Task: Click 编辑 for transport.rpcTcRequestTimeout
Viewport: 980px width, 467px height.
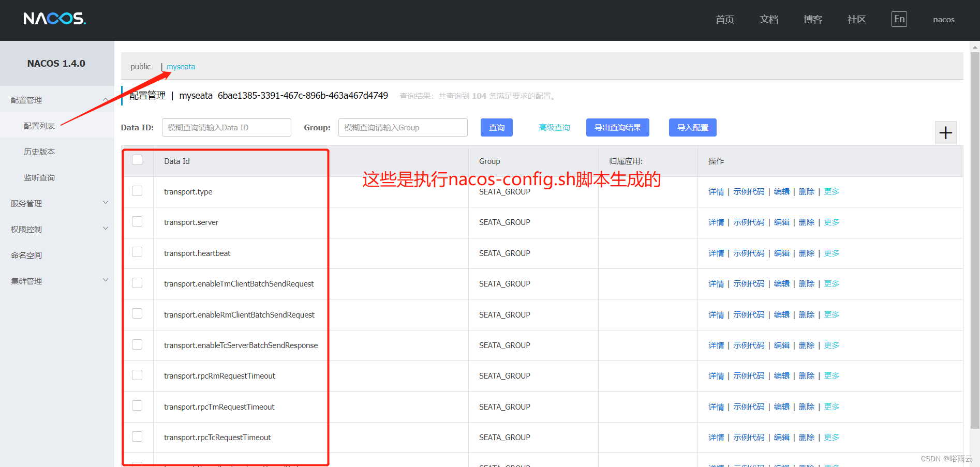Action: (782, 438)
